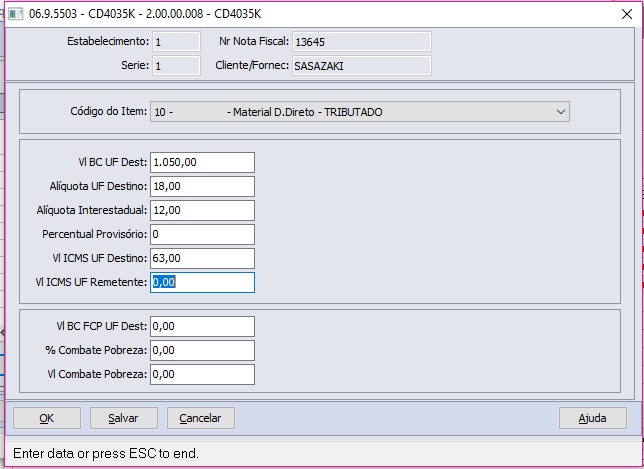
Task: Click the Serie field
Action: tap(176, 66)
